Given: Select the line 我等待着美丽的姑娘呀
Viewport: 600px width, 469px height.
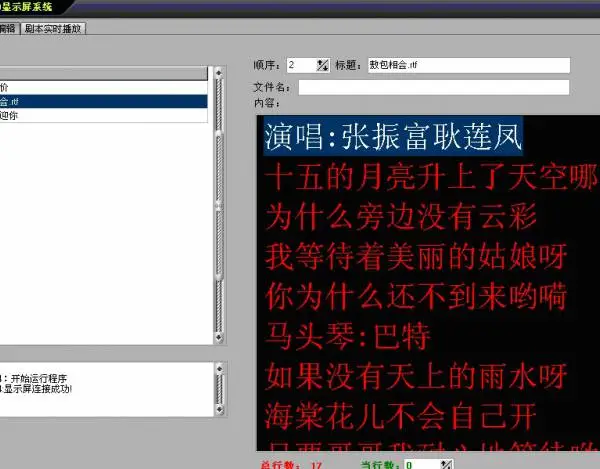Looking at the screenshot, I should click(416, 257).
